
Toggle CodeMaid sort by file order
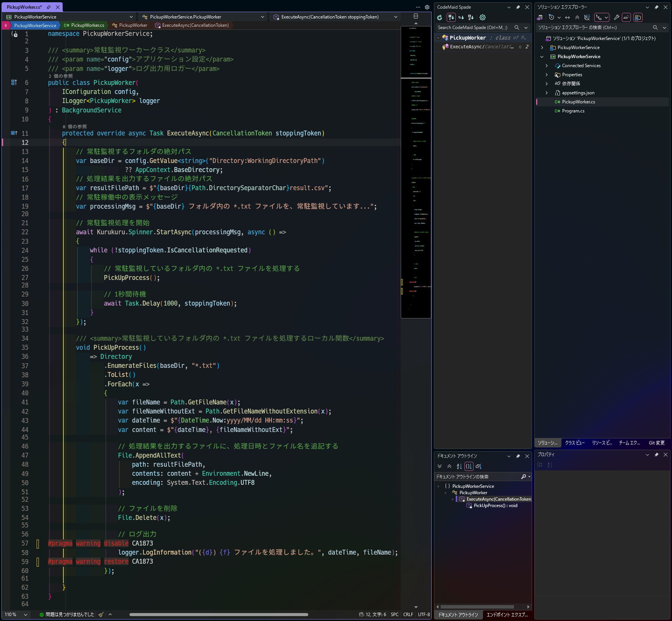pos(451,17)
